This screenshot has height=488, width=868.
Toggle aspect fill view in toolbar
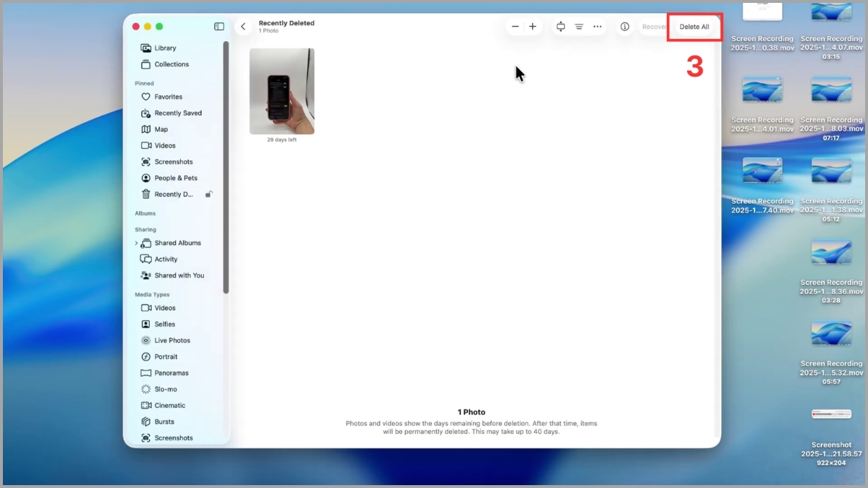tap(561, 26)
